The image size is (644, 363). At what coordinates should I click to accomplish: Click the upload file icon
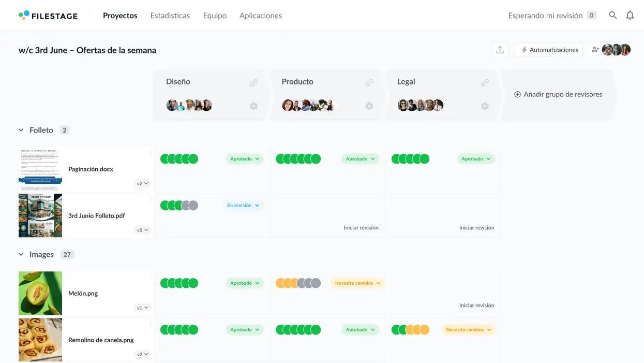coord(500,50)
